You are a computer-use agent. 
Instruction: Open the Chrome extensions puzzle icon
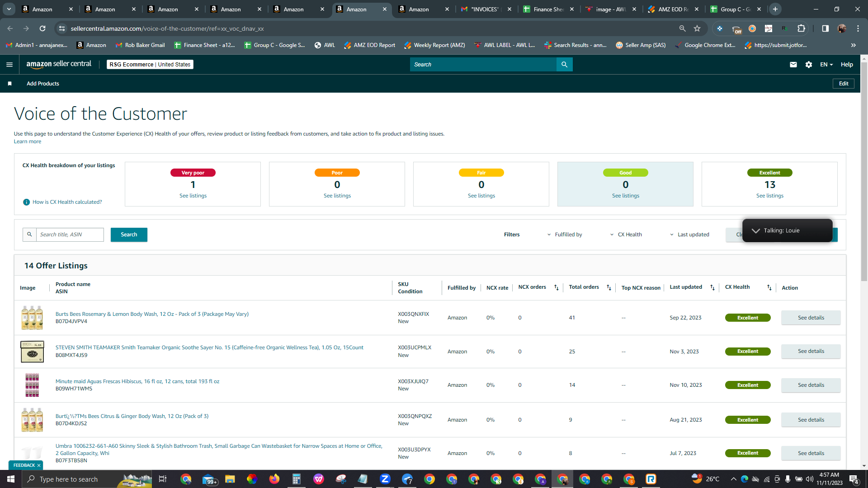pos(801,28)
